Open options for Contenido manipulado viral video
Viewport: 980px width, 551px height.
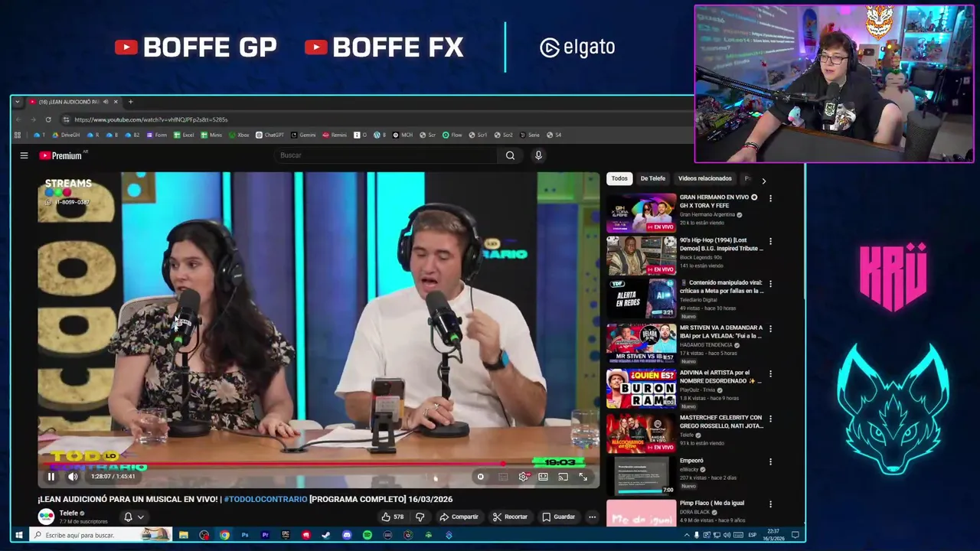pyautogui.click(x=770, y=284)
